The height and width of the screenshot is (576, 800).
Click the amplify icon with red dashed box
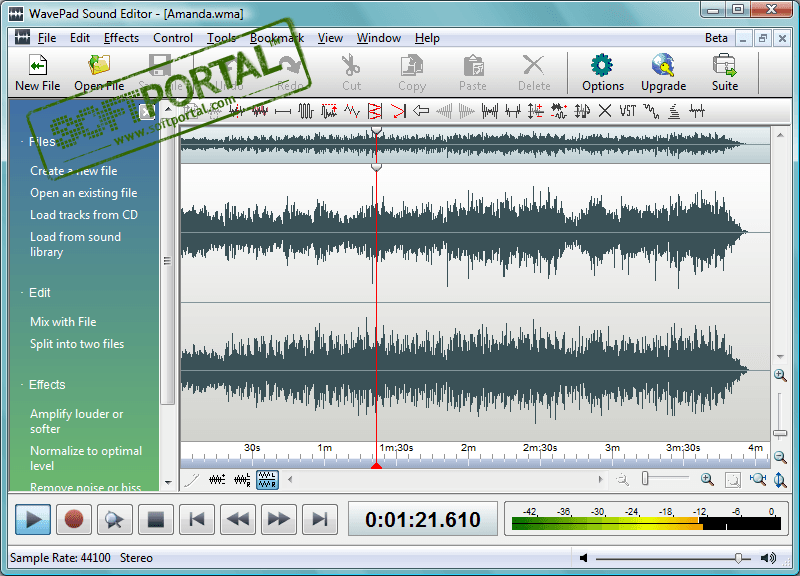(329, 111)
